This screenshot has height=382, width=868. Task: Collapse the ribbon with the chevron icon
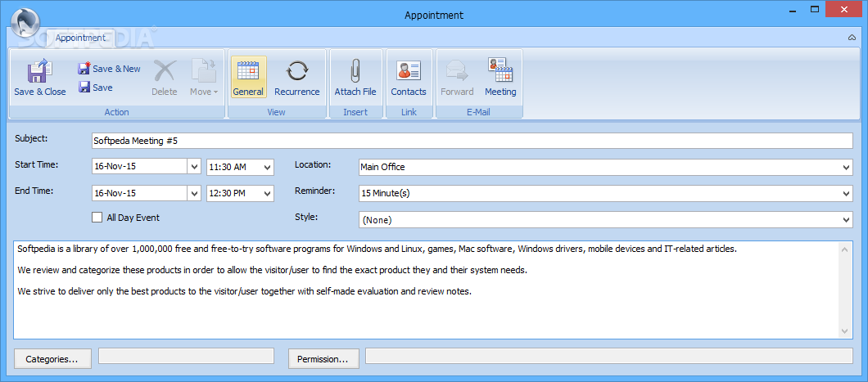(x=852, y=38)
